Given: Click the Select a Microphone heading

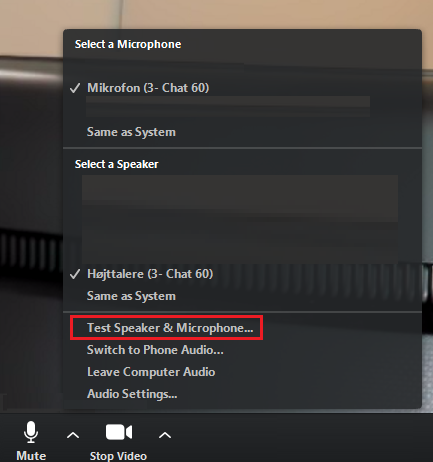Looking at the screenshot, I should (128, 44).
